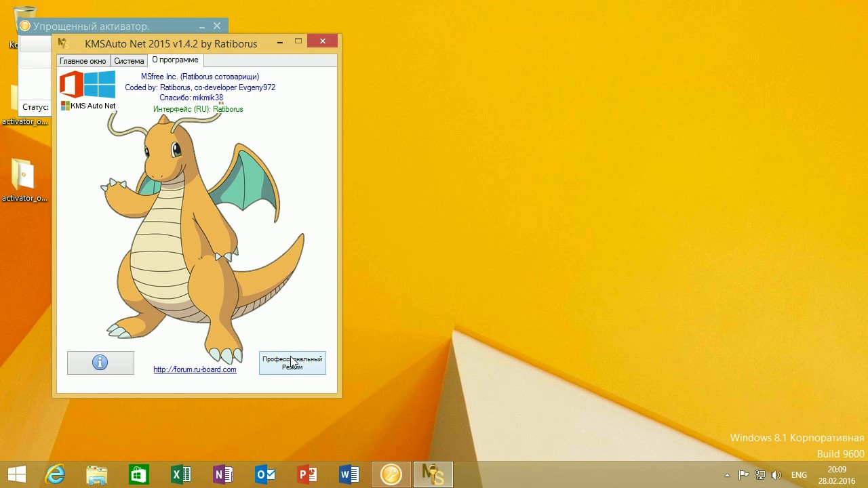Minimize the Упрощенный активатор window
This screenshot has height=488, width=868.
point(202,26)
